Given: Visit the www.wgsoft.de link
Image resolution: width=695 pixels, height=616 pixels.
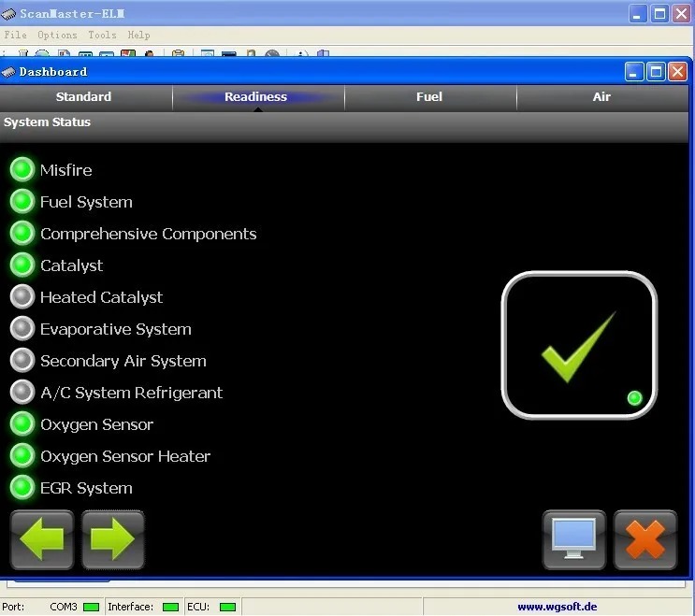Looking at the screenshot, I should tap(557, 607).
